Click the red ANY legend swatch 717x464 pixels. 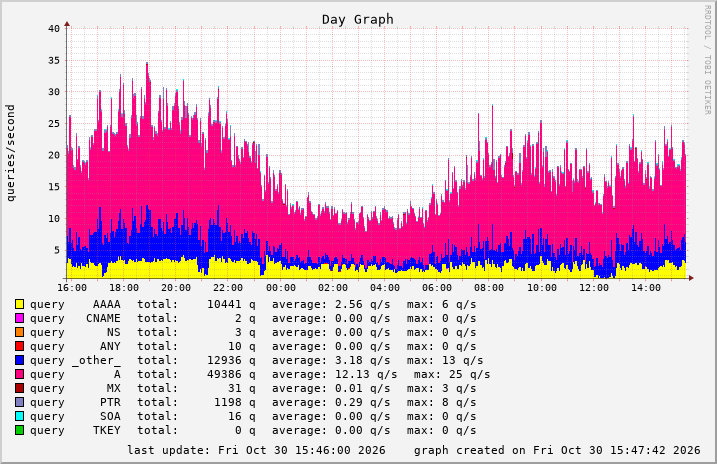point(19,347)
